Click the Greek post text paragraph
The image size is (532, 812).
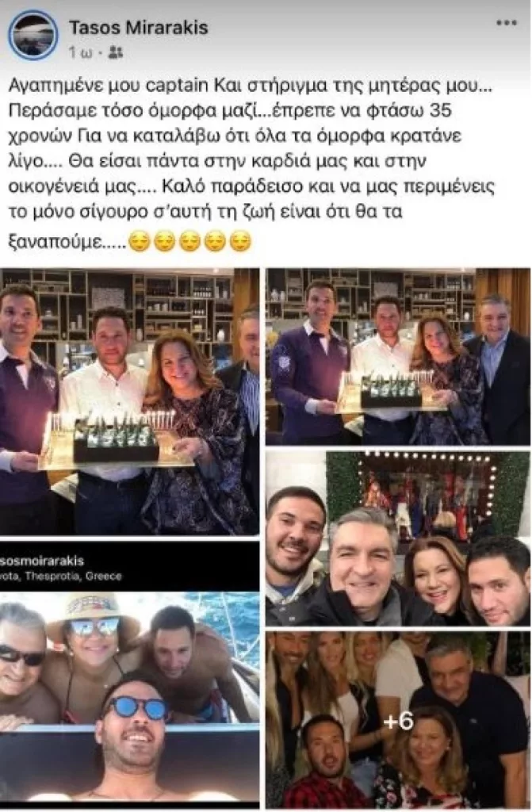click(251, 162)
